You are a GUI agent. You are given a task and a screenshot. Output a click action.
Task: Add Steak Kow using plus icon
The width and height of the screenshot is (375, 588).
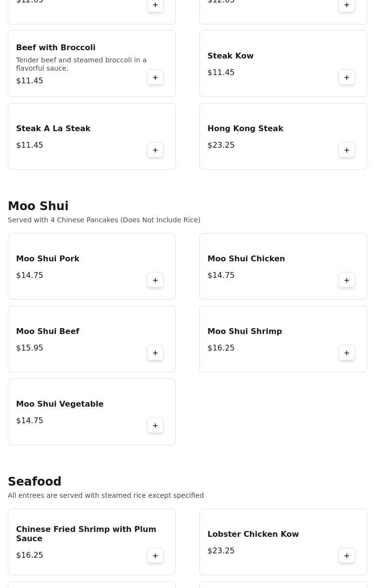click(347, 78)
